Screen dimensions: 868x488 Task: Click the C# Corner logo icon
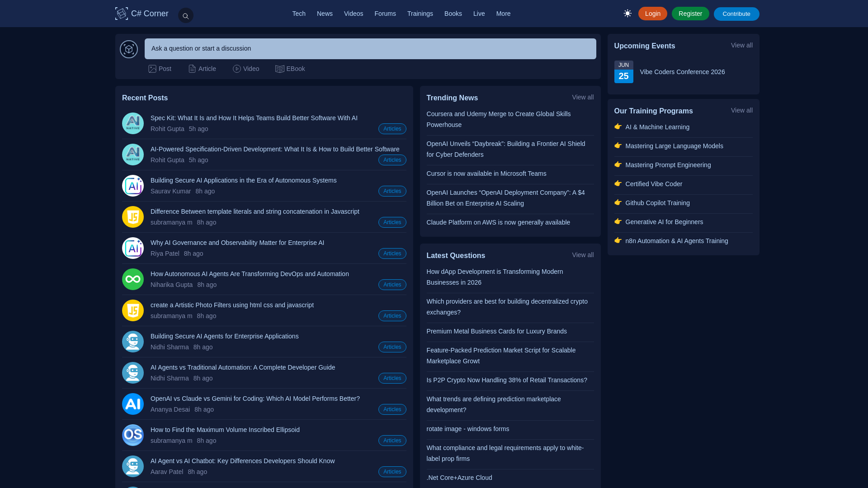pos(122,14)
